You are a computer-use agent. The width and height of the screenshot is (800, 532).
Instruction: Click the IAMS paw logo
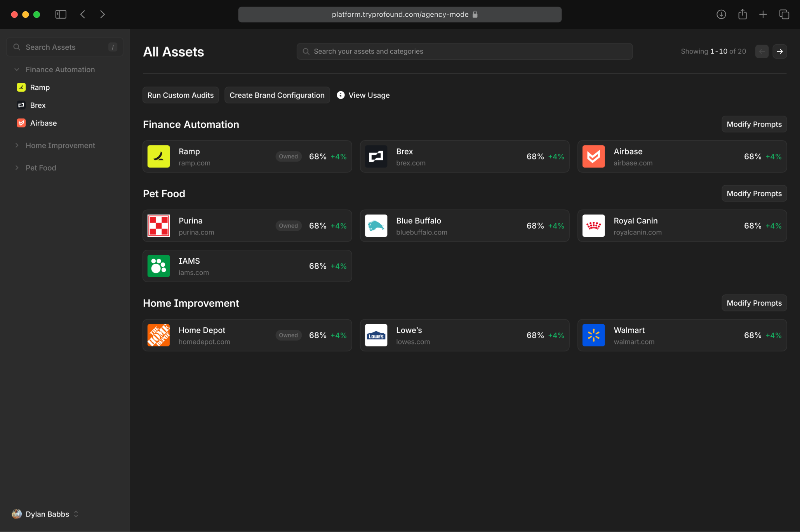click(x=158, y=266)
